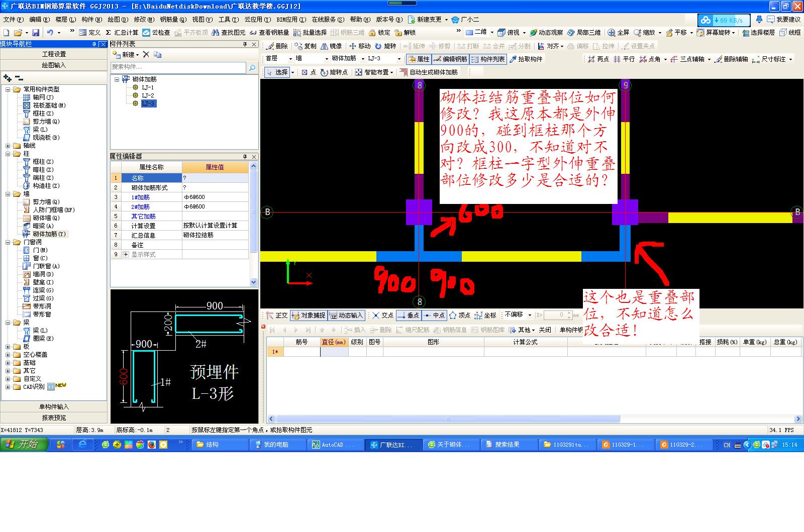Switch to 局部三维 partial 3D view
Screen dimensions: 804x532
point(584,32)
